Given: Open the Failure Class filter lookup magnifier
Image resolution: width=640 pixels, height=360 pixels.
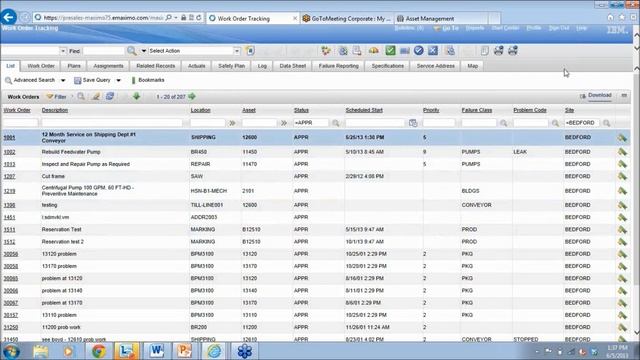Looking at the screenshot, I should click(504, 123).
